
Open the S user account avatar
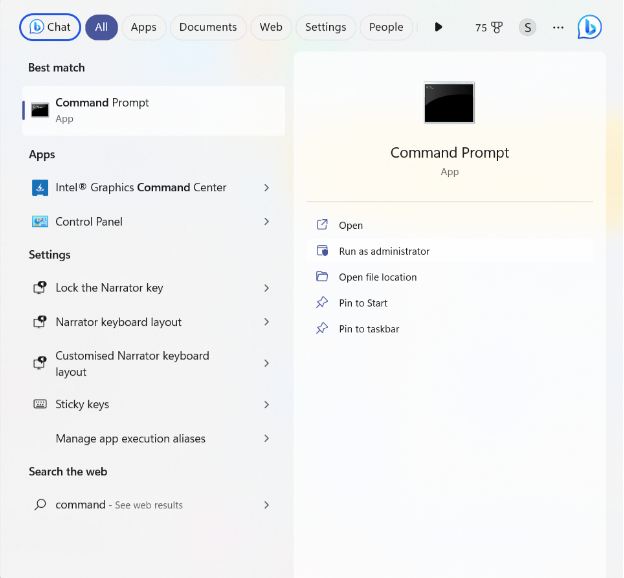coord(527,27)
